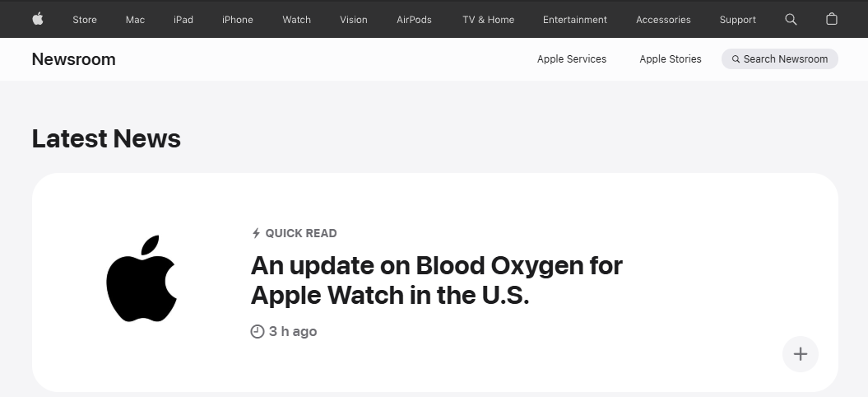The height and width of the screenshot is (397, 868).
Task: Click the Apple logo in navigation bar
Action: tap(38, 19)
